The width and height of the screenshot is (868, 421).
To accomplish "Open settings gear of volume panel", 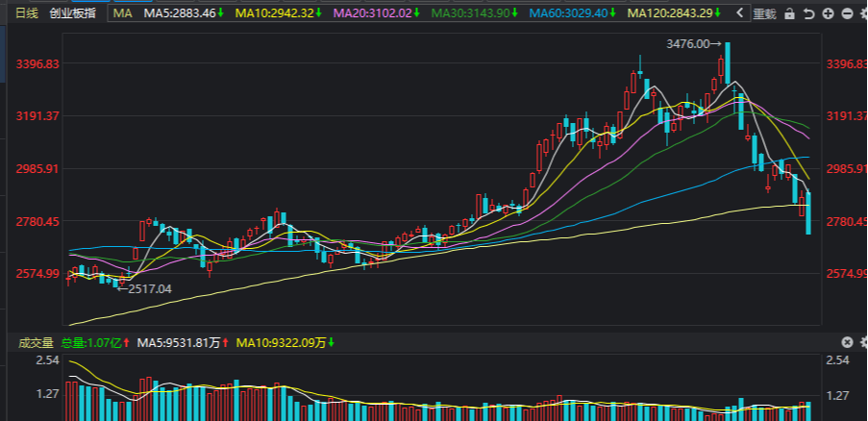I will pyautogui.click(x=862, y=342).
